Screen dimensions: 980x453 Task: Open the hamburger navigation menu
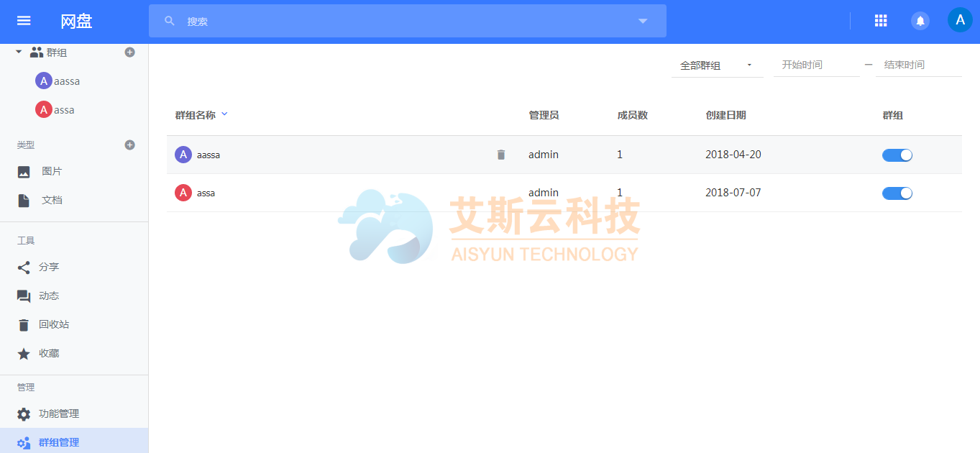[24, 21]
